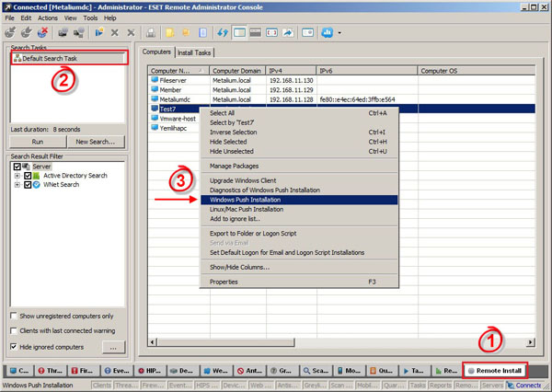
Task: Sort by the Computer N... column header
Action: pyautogui.click(x=178, y=71)
